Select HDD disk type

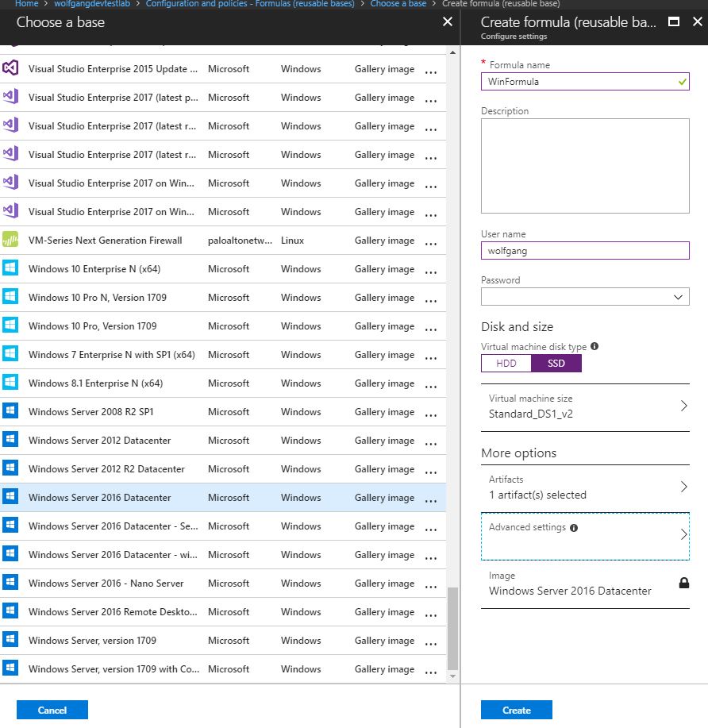(x=506, y=363)
